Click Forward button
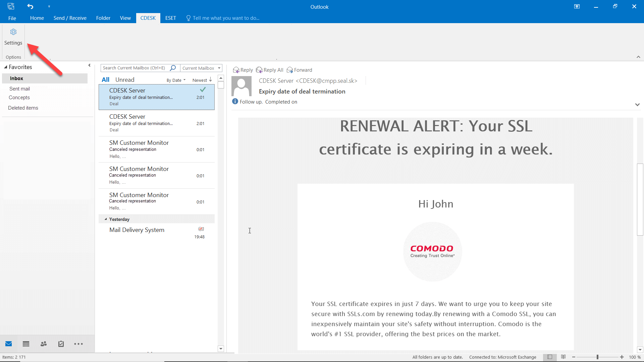The height and width of the screenshot is (362, 644). (x=299, y=70)
